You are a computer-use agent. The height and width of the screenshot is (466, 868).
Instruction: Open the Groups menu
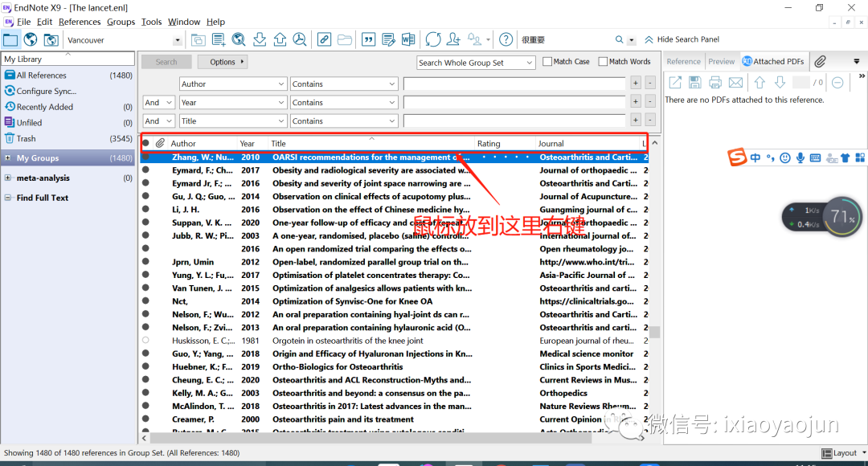[x=121, y=22]
